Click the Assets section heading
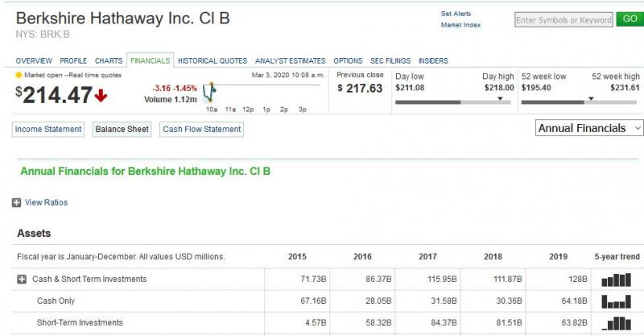 tap(34, 233)
